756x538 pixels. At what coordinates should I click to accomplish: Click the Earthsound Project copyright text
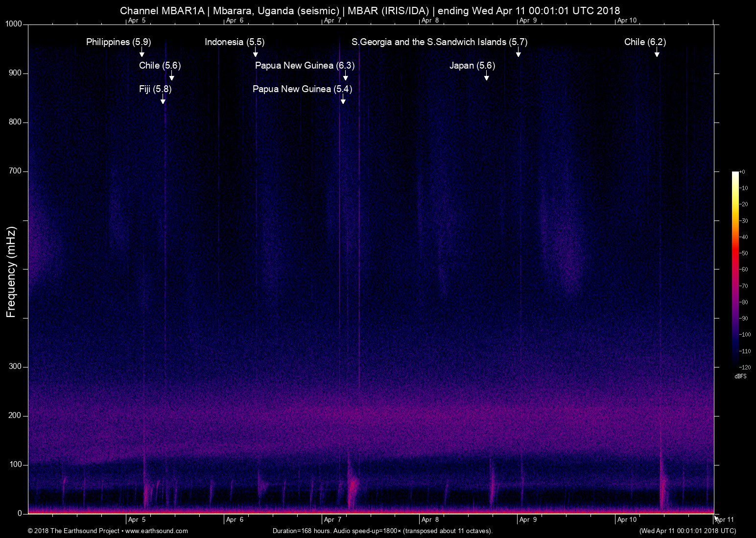click(74, 531)
